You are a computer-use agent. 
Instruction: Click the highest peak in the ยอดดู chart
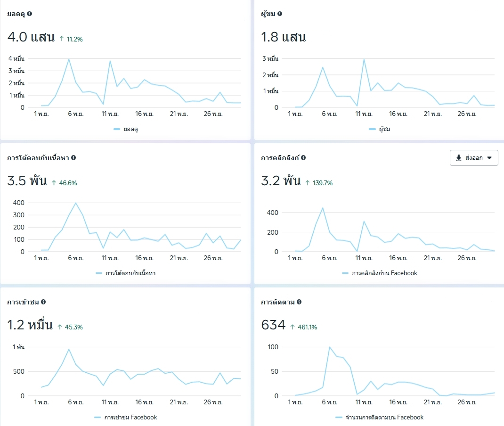pos(69,59)
